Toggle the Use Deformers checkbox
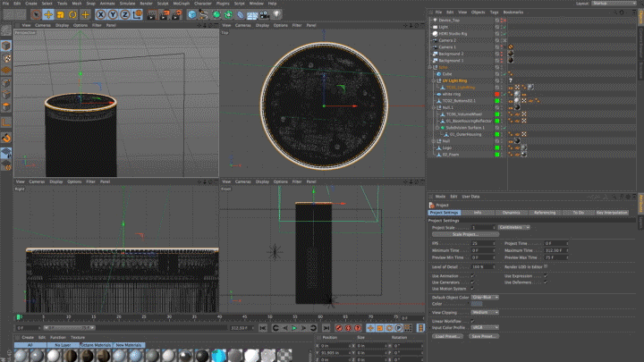Image resolution: width=644 pixels, height=362 pixels. tap(546, 282)
